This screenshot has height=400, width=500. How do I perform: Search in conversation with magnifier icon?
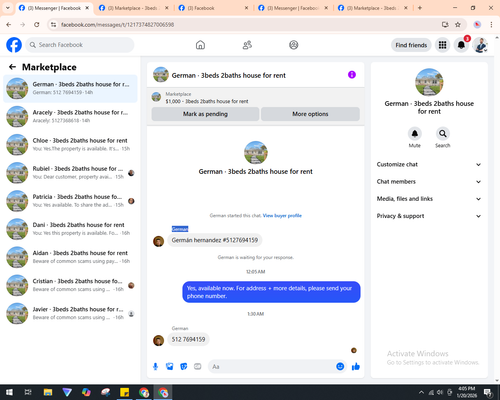click(443, 134)
